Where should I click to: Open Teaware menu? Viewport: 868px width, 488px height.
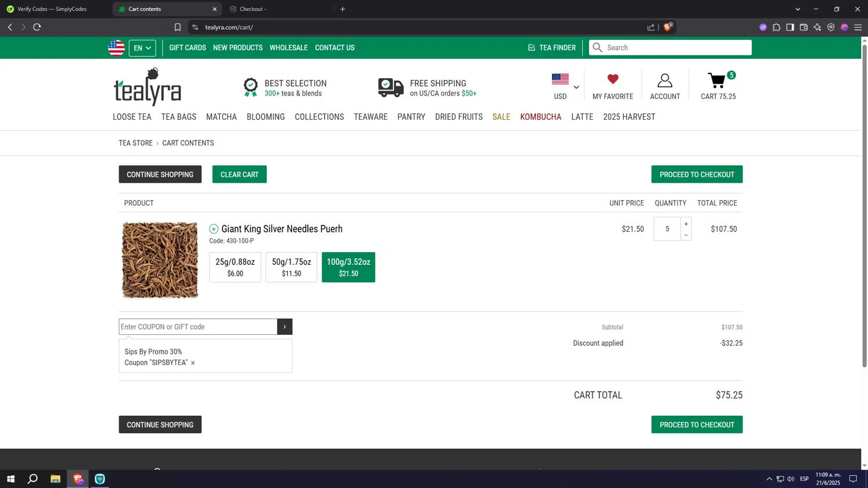(x=371, y=117)
